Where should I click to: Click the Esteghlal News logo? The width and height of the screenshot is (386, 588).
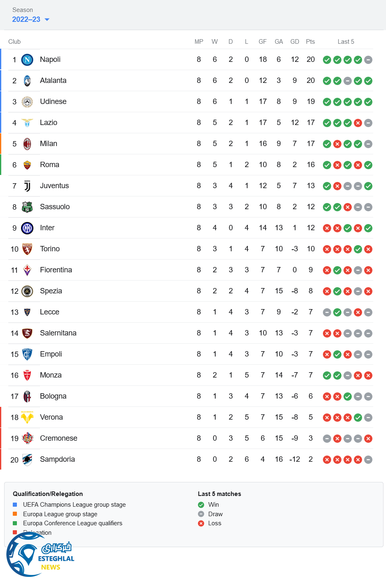[x=40, y=555]
